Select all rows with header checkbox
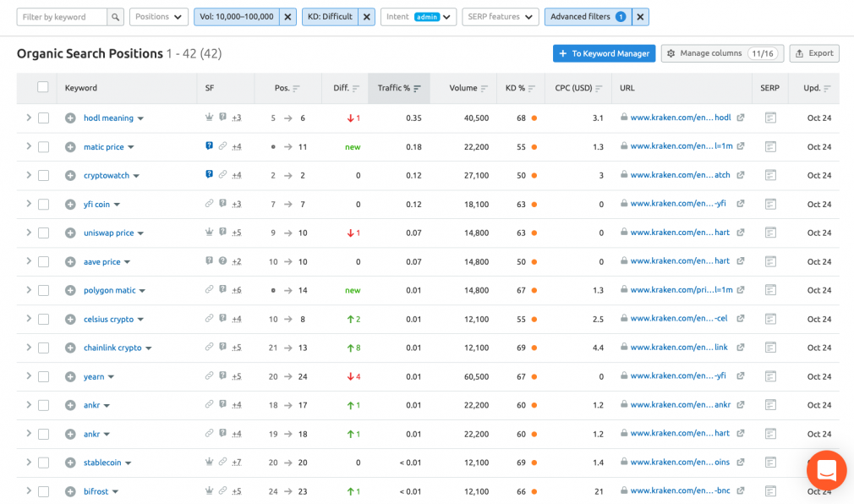Image resolution: width=854 pixels, height=504 pixels. point(43,87)
